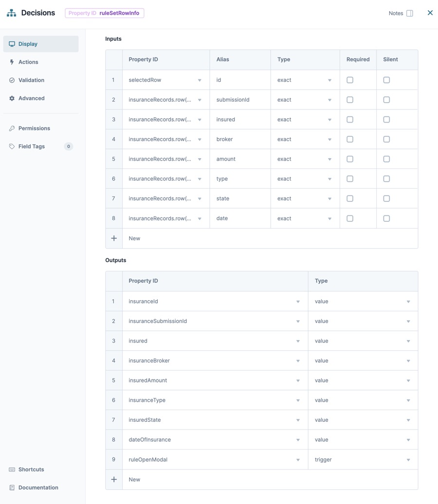Click the Advanced gear icon
Viewport: 438px width, 504px height.
12,98
